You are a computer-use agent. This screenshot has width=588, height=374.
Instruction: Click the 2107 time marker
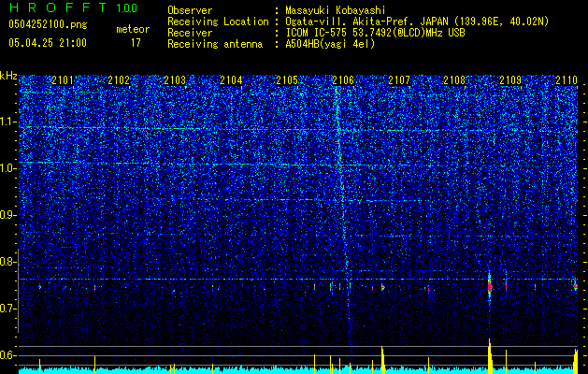coord(399,79)
